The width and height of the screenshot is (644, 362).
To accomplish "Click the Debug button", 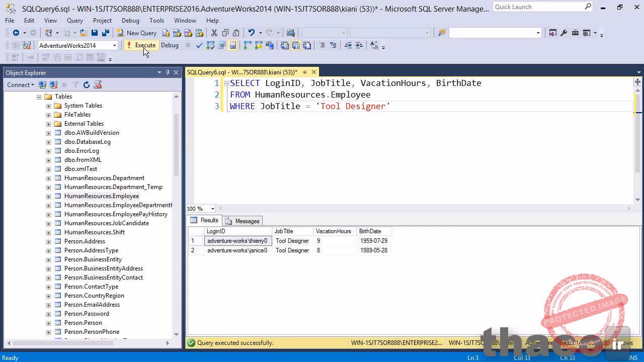I will pyautogui.click(x=170, y=45).
